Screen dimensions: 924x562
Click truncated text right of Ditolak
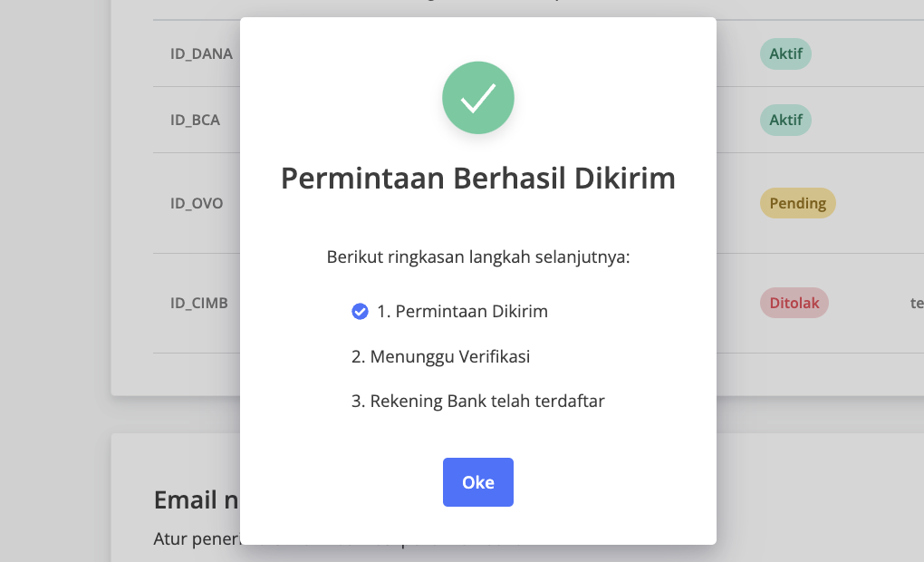click(917, 303)
